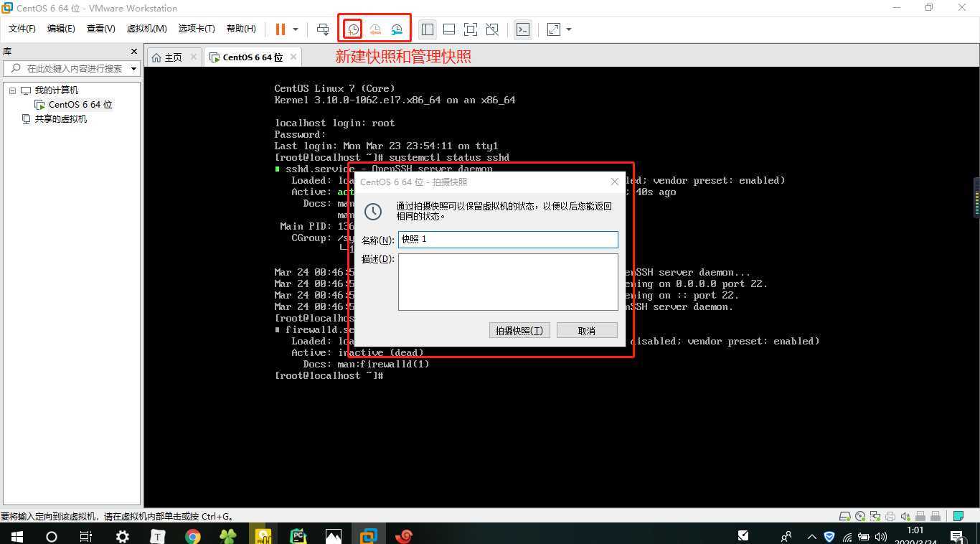Enter full screen mode icon

tap(471, 29)
